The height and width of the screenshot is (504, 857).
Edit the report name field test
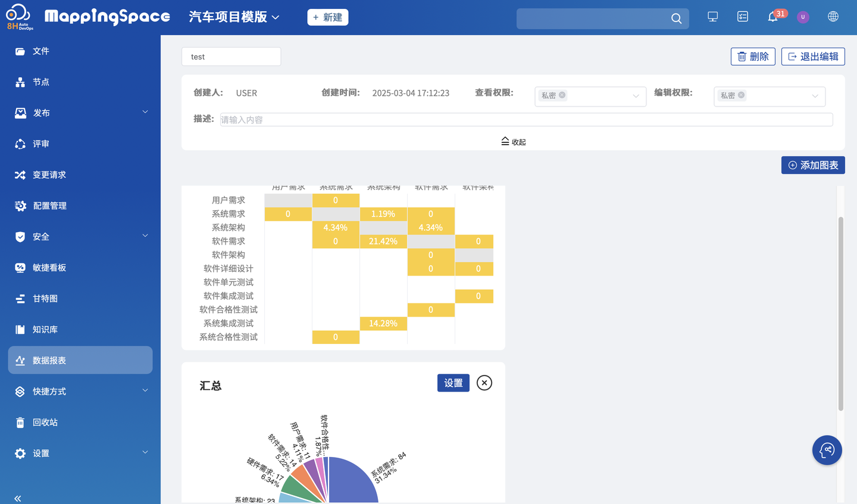pos(231,57)
